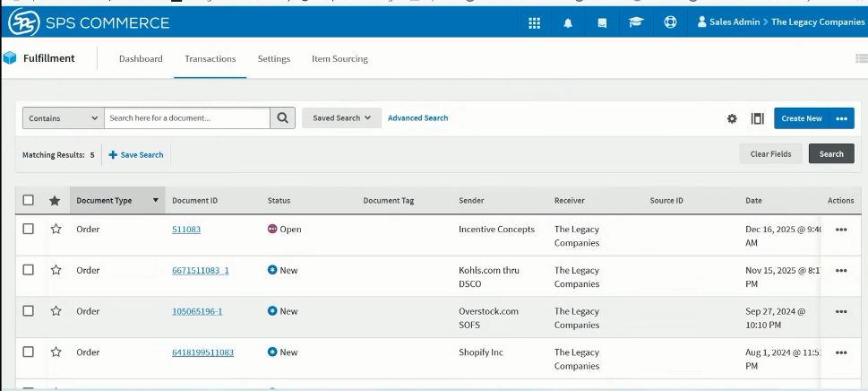This screenshot has width=868, height=391.
Task: Open the graduation cap training icon
Action: [636, 22]
